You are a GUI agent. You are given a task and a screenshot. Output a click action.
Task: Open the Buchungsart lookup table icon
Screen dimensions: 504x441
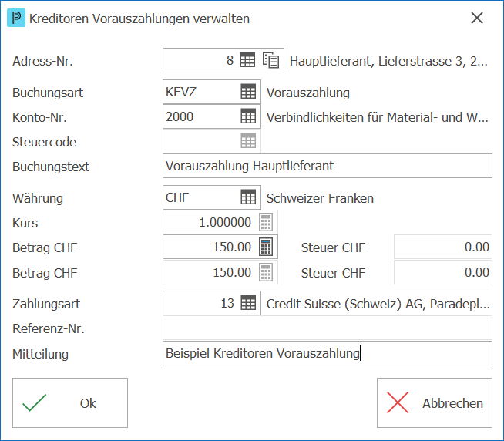pos(248,92)
